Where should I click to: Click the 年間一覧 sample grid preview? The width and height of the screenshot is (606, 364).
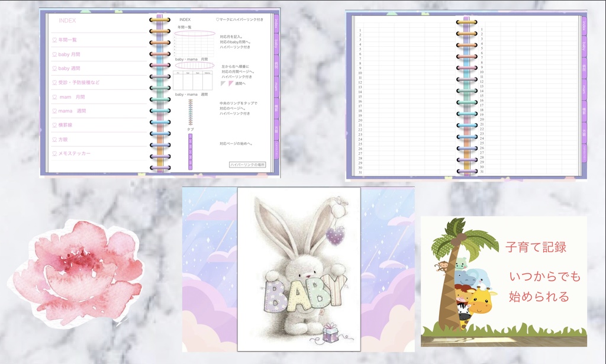(x=194, y=44)
